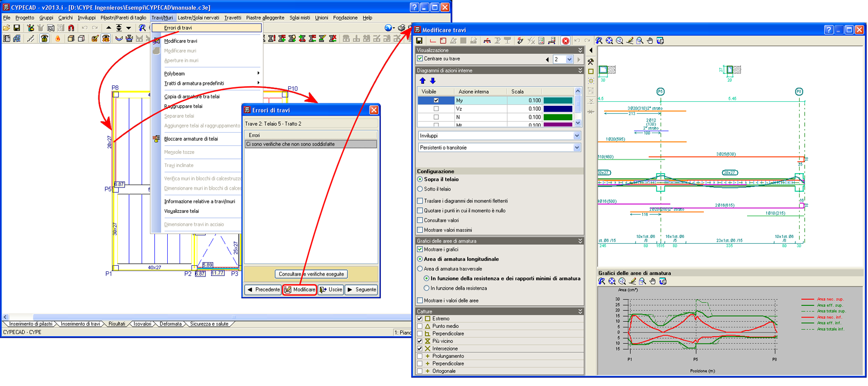Toggle Mostrare i grafici checkbox
Screen dimensions: 868x386
[x=420, y=249]
